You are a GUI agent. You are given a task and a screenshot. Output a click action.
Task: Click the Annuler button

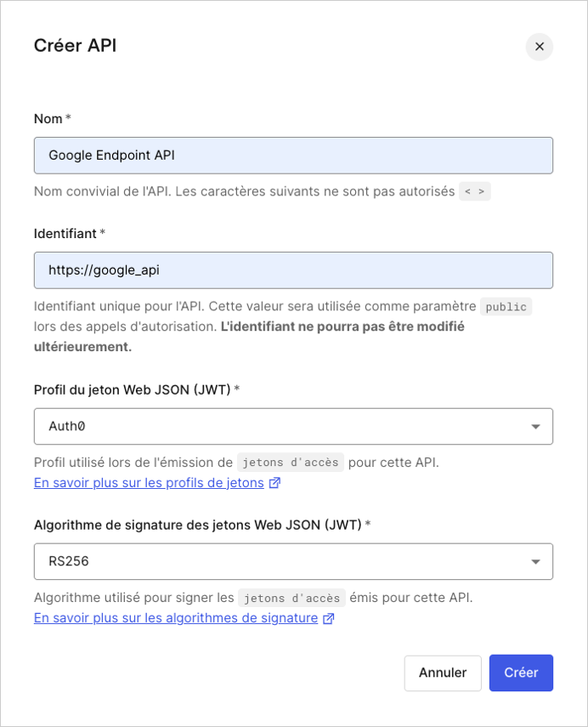[x=443, y=673]
